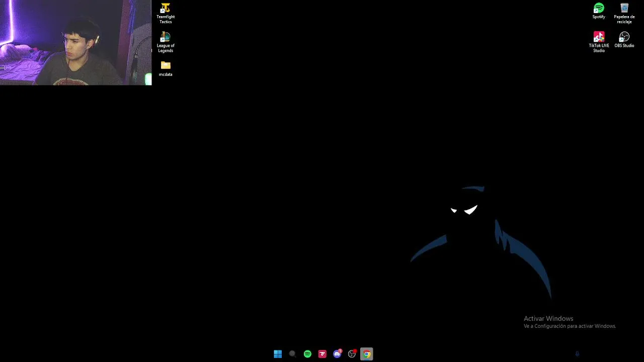Screen dimensions: 644x362
Task: Open Discord from the taskbar
Action: (337, 354)
